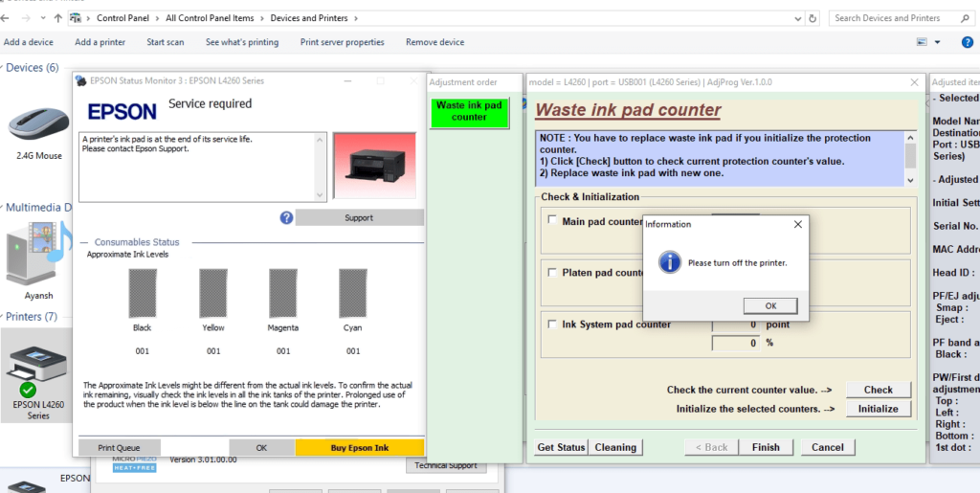Screen dimensions: 980x493
Task: Click the Cyan ink level bar
Action: 353,294
